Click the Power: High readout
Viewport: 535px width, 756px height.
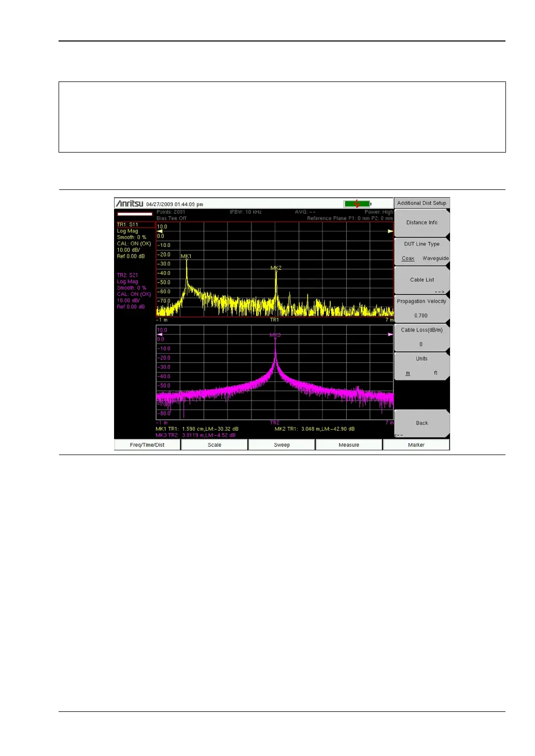[379, 212]
